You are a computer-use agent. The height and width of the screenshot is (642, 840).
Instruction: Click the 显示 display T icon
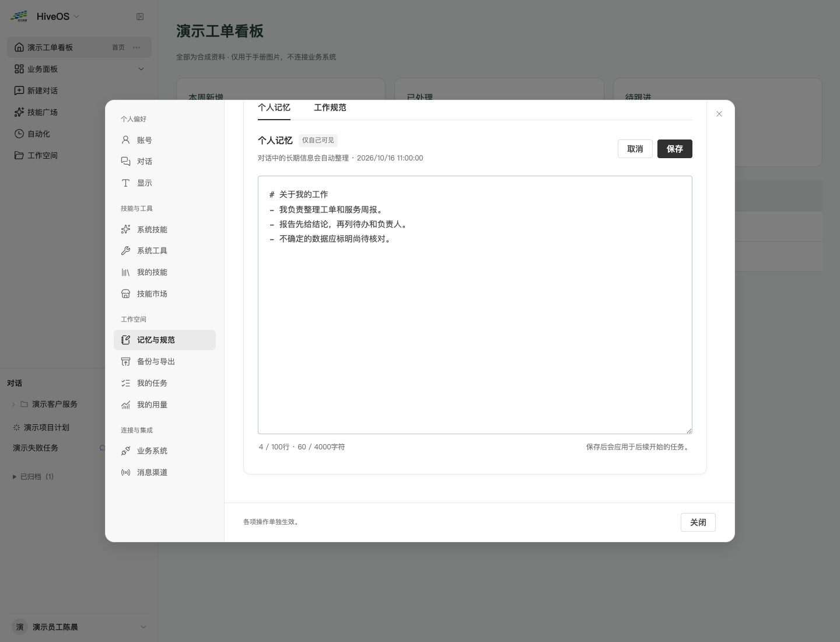tap(125, 183)
